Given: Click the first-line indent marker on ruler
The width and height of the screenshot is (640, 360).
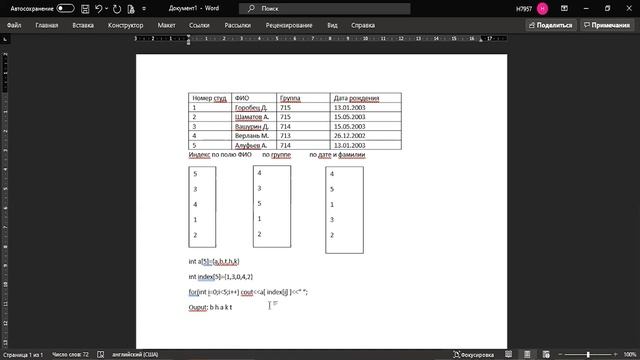Looking at the screenshot, I should 188,37.
